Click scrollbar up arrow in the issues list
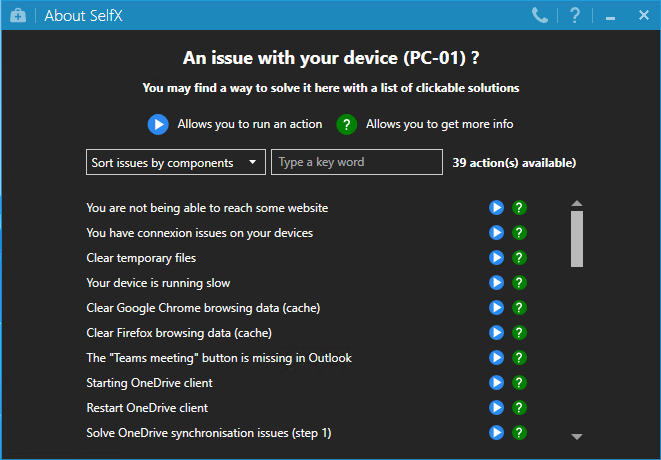This screenshot has height=460, width=661. [577, 203]
